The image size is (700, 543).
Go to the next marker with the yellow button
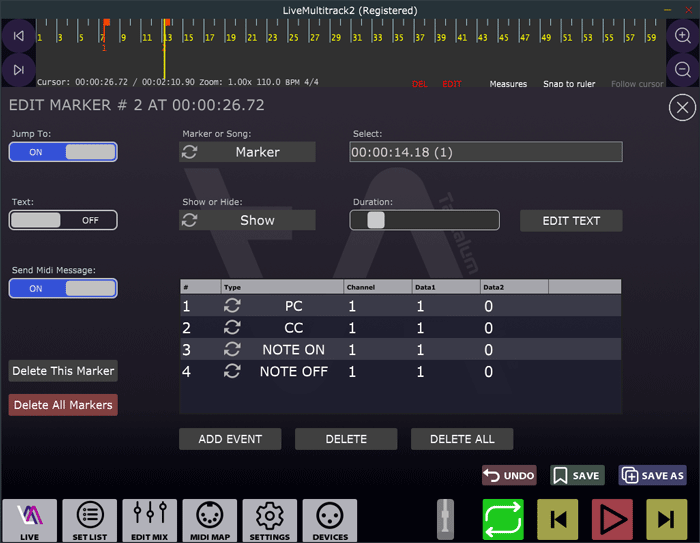[x=667, y=519]
